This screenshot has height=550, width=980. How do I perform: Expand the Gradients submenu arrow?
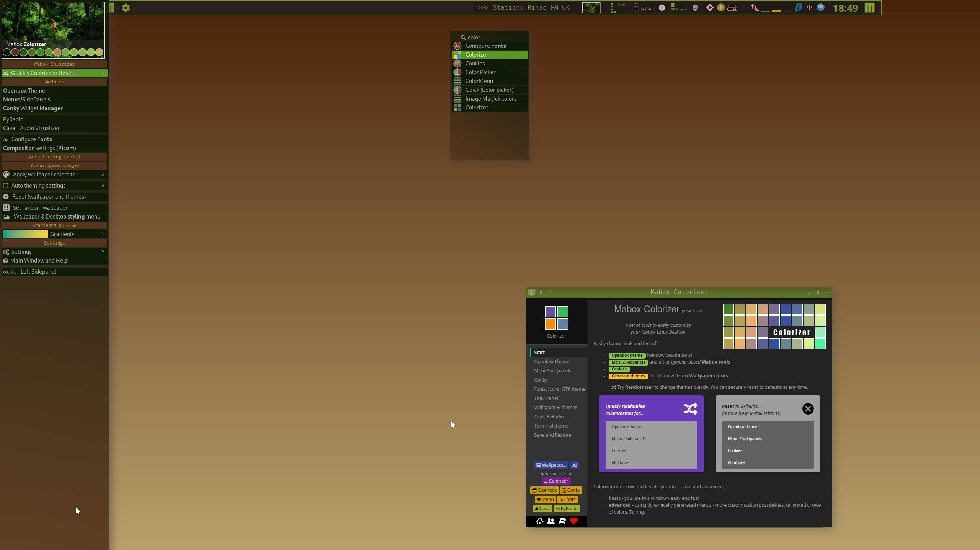[103, 234]
